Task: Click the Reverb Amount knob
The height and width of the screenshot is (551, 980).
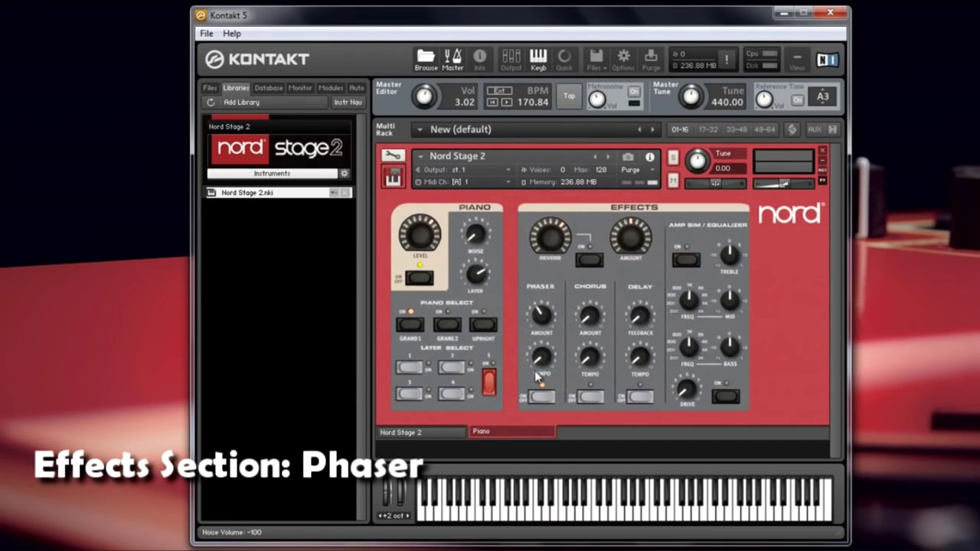Action: pos(630,237)
